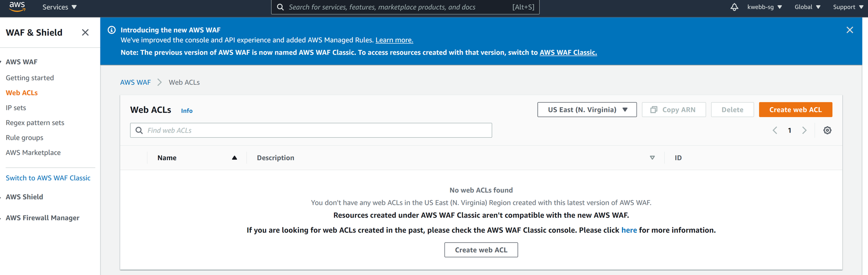
Task: Open the kwebb-sg account menu
Action: pyautogui.click(x=764, y=7)
